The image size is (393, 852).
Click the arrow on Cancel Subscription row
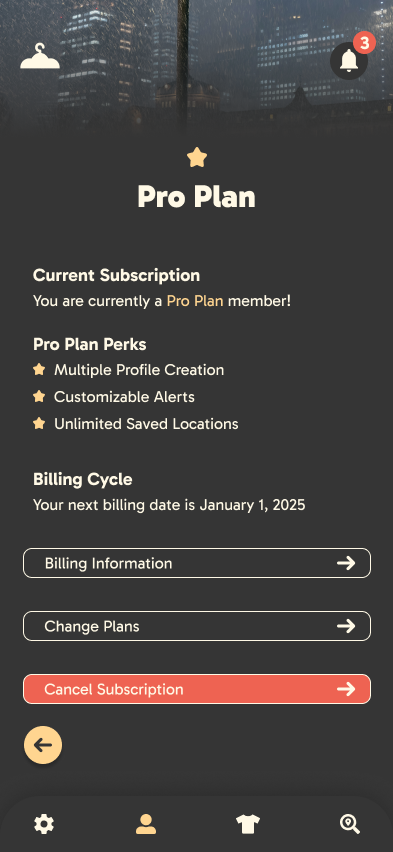(x=346, y=689)
